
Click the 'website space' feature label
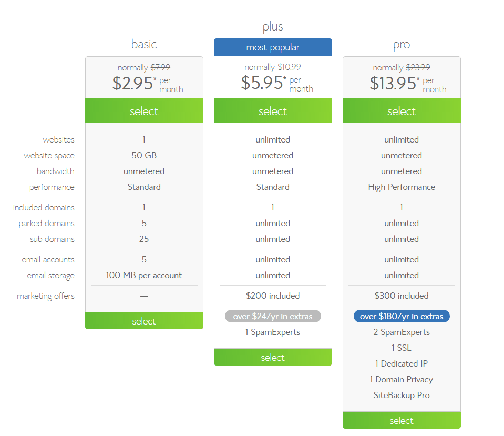[x=49, y=156]
